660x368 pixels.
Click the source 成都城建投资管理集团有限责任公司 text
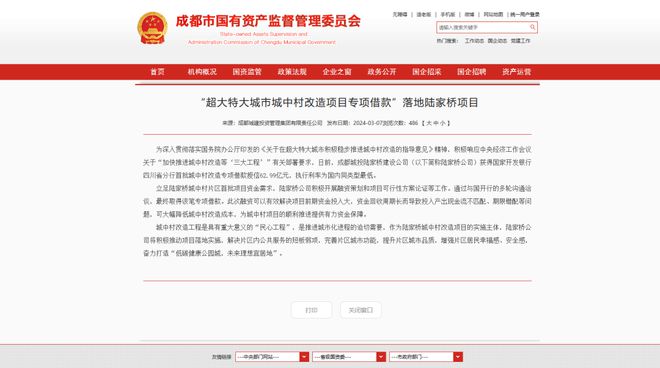coord(280,123)
